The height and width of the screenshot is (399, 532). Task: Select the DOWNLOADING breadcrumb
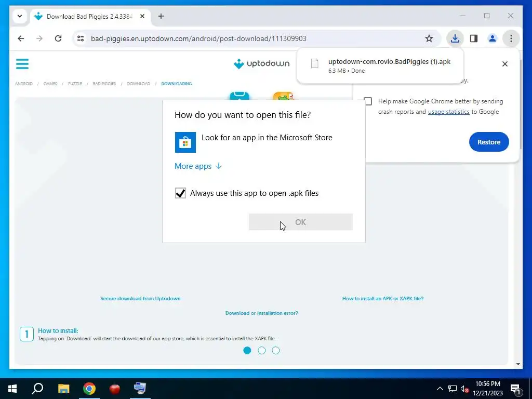[x=177, y=84]
